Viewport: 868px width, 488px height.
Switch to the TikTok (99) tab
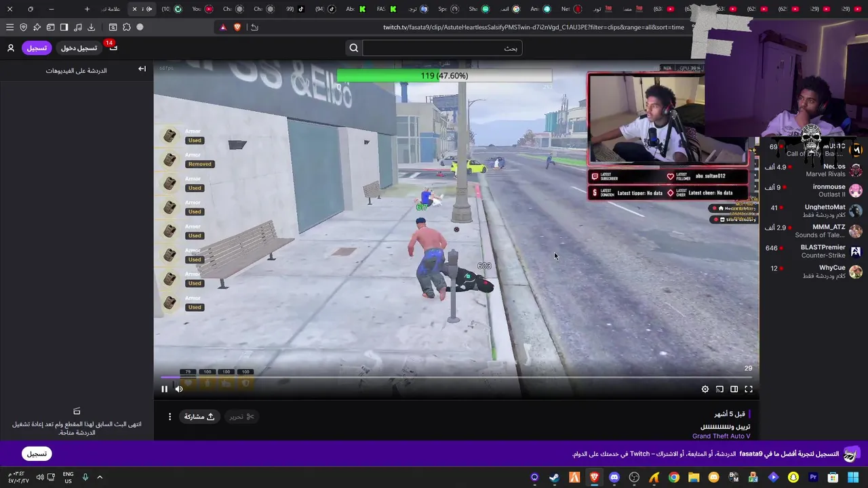[x=295, y=9]
